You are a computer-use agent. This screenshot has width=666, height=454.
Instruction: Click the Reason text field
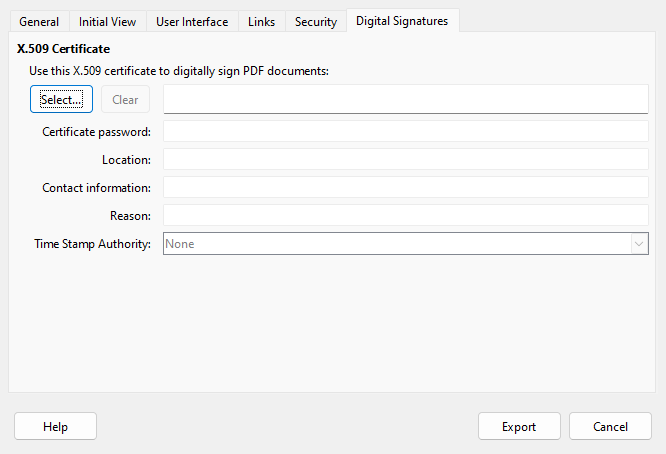(x=406, y=215)
